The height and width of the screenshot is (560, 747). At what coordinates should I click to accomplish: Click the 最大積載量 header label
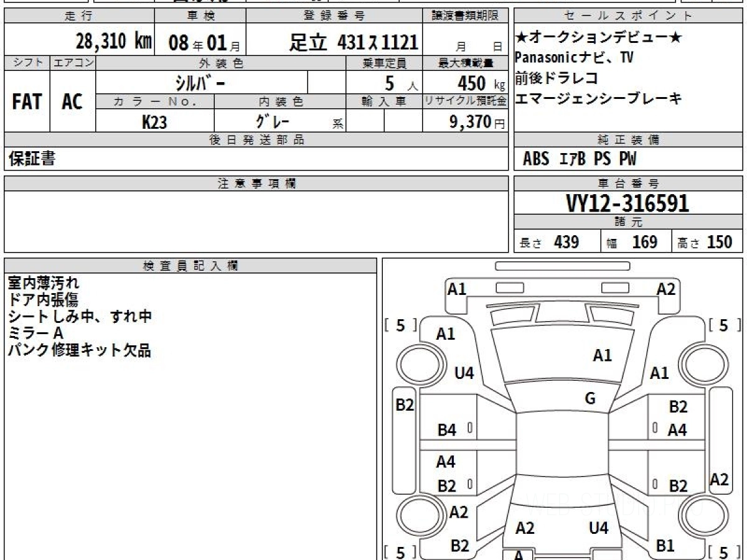[x=466, y=63]
